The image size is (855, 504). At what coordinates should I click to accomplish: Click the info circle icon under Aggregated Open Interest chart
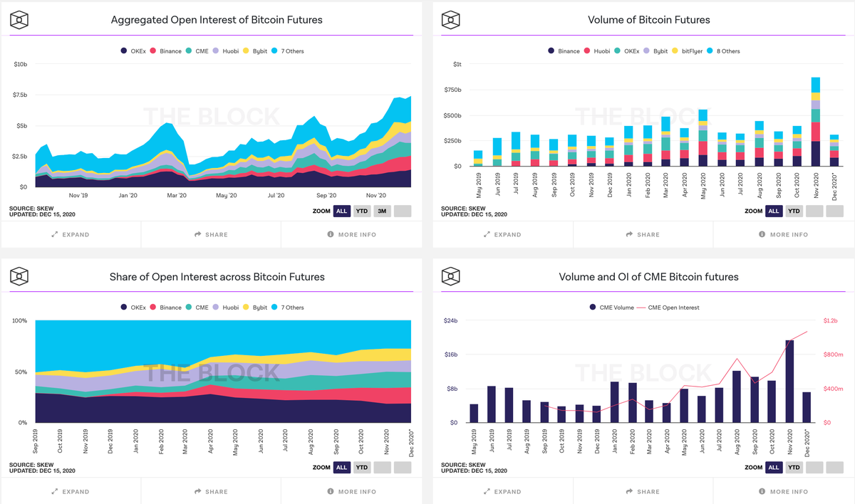[330, 234]
